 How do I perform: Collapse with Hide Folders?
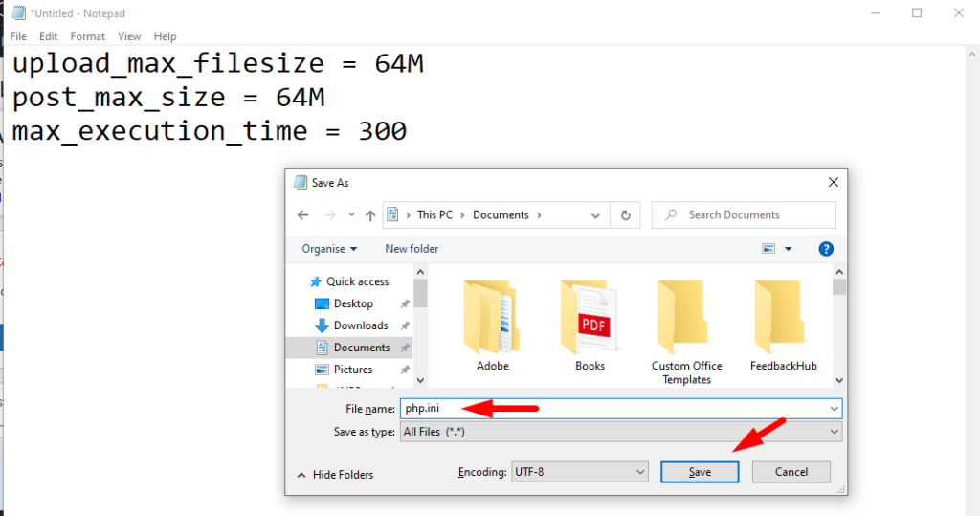pyautogui.click(x=335, y=475)
